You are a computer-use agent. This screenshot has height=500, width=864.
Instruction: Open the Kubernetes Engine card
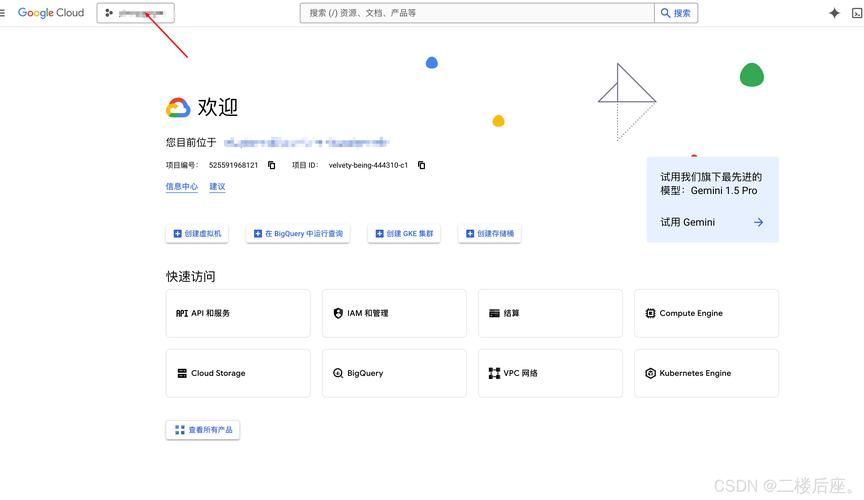point(706,373)
